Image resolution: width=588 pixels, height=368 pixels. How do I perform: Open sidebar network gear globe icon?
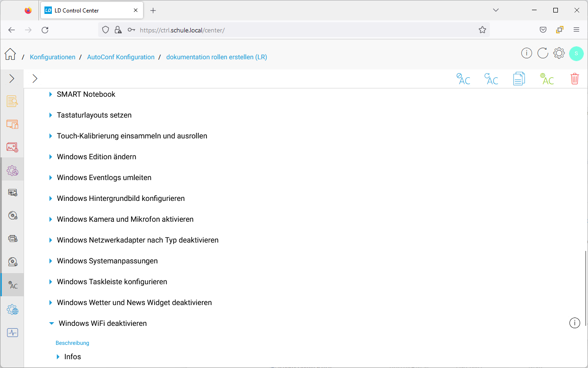coord(13,310)
